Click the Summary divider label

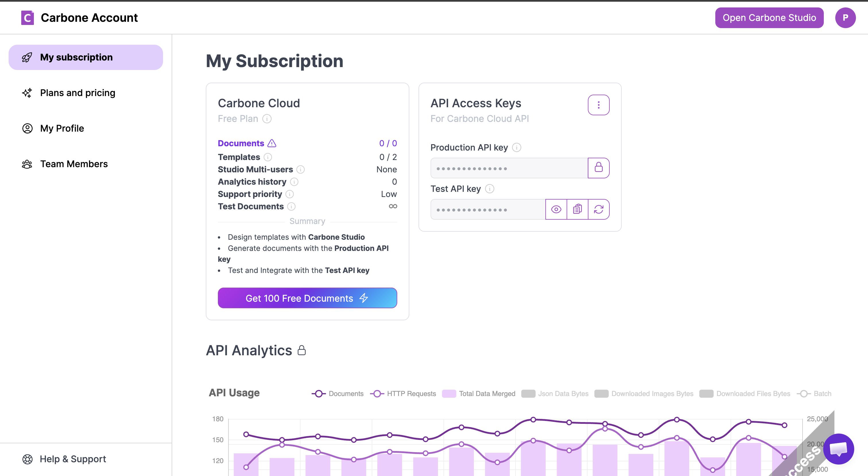pyautogui.click(x=307, y=221)
